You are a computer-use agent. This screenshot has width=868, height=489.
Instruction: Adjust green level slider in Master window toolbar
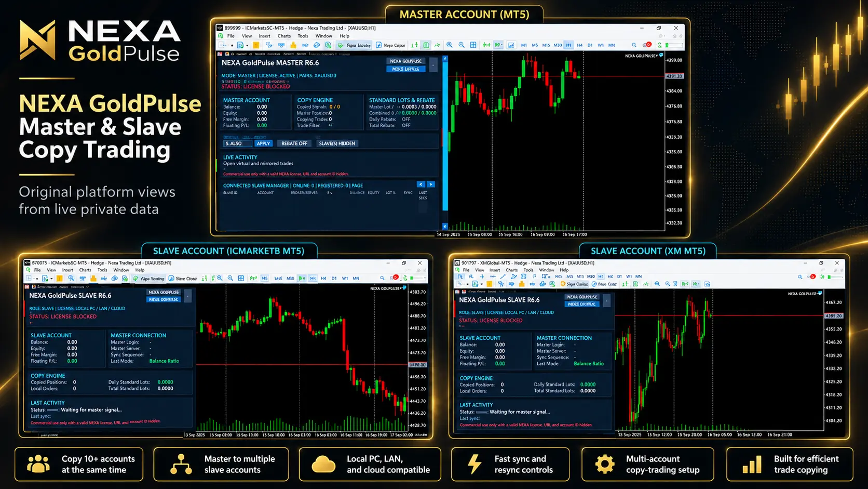(x=674, y=45)
